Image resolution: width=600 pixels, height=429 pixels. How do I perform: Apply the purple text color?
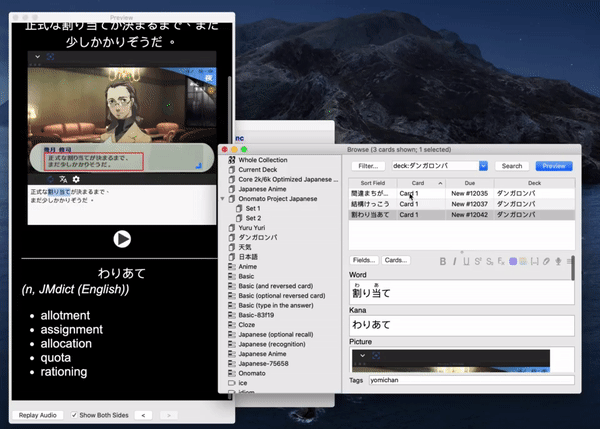pyautogui.click(x=513, y=261)
